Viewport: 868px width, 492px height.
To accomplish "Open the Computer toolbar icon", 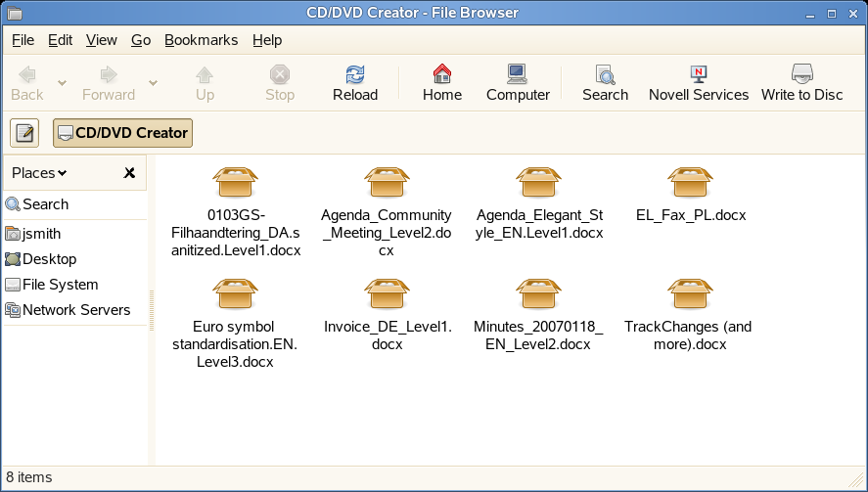I will [518, 73].
